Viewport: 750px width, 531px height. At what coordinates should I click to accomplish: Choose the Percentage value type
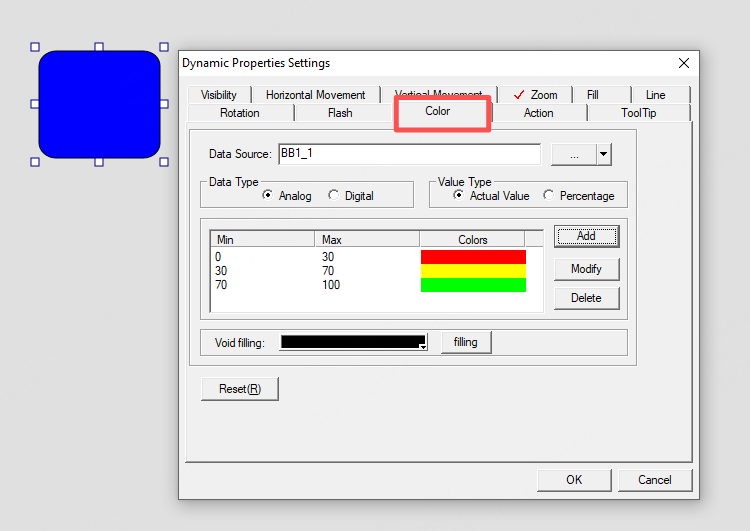[549, 196]
